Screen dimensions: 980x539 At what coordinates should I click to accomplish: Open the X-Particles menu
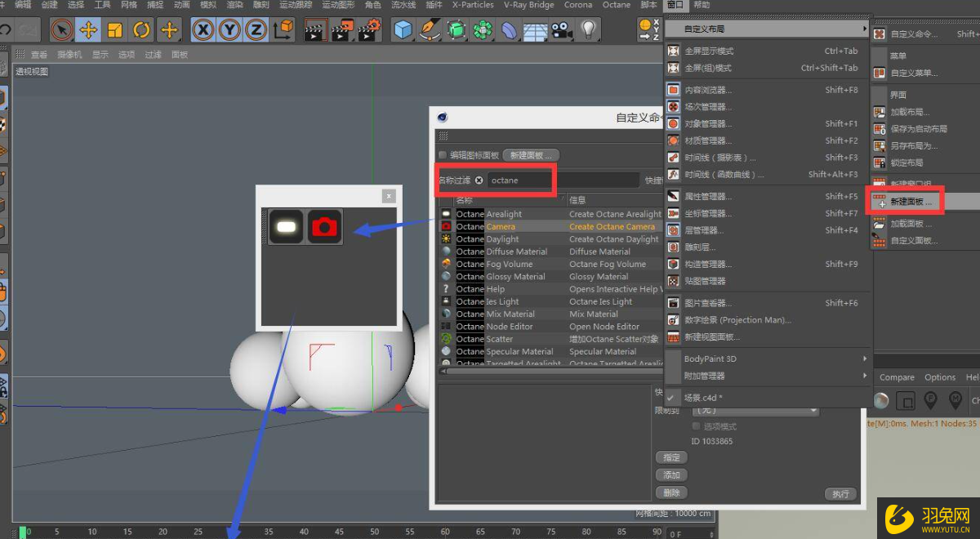(x=473, y=5)
